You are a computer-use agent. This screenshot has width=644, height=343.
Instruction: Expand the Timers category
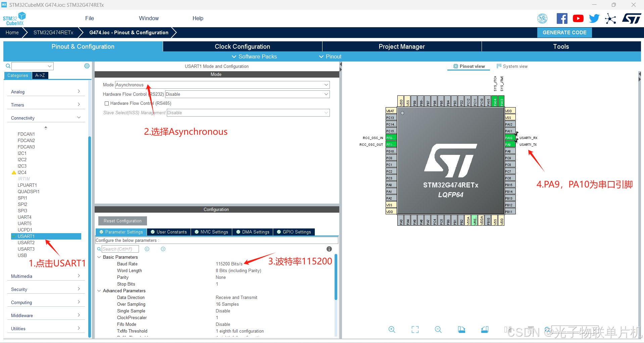pos(46,105)
